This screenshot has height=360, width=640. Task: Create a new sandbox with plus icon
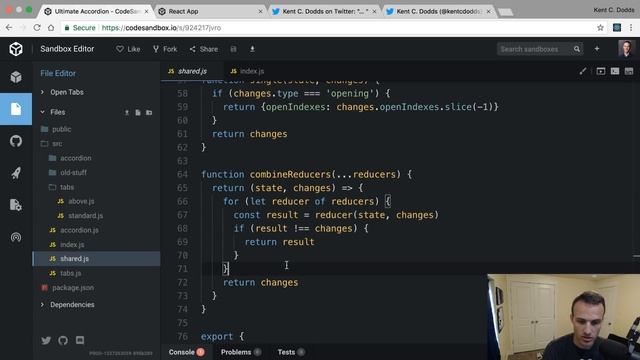[x=597, y=49]
